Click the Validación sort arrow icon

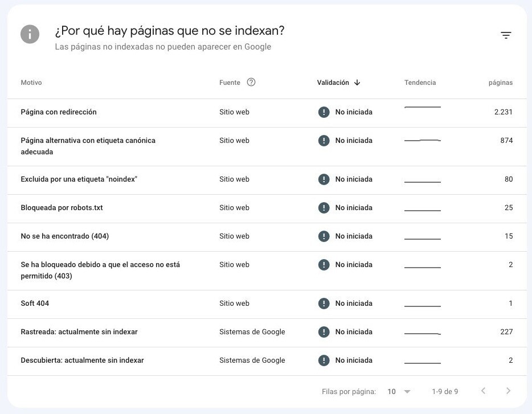(x=357, y=83)
